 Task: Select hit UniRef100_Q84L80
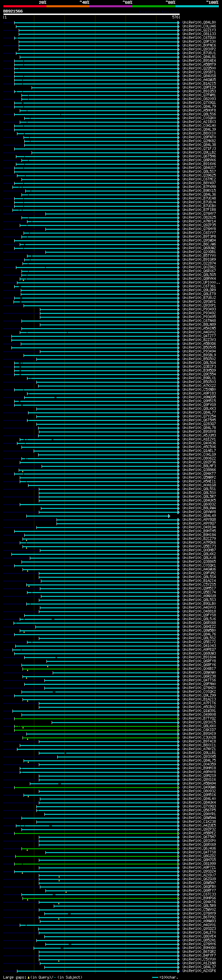coord(199,23)
